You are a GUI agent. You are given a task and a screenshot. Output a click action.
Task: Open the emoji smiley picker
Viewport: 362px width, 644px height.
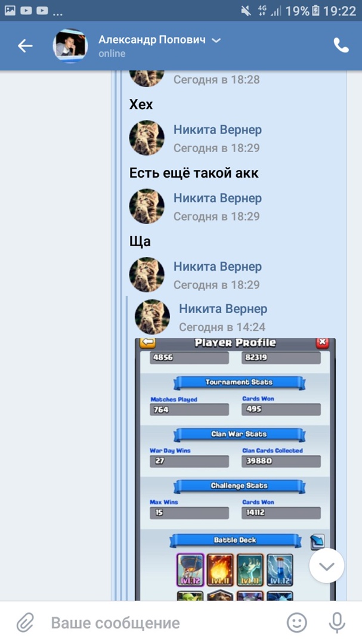(296, 623)
